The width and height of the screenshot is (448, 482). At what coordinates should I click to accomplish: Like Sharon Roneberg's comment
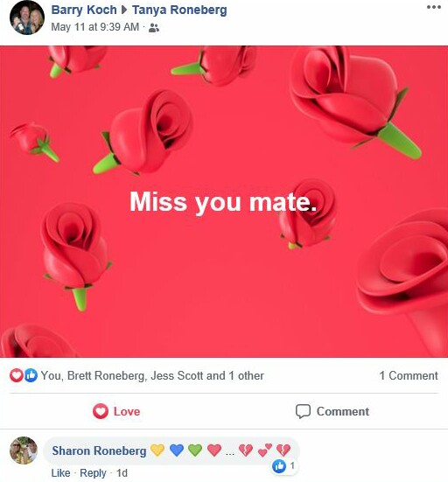point(60,473)
